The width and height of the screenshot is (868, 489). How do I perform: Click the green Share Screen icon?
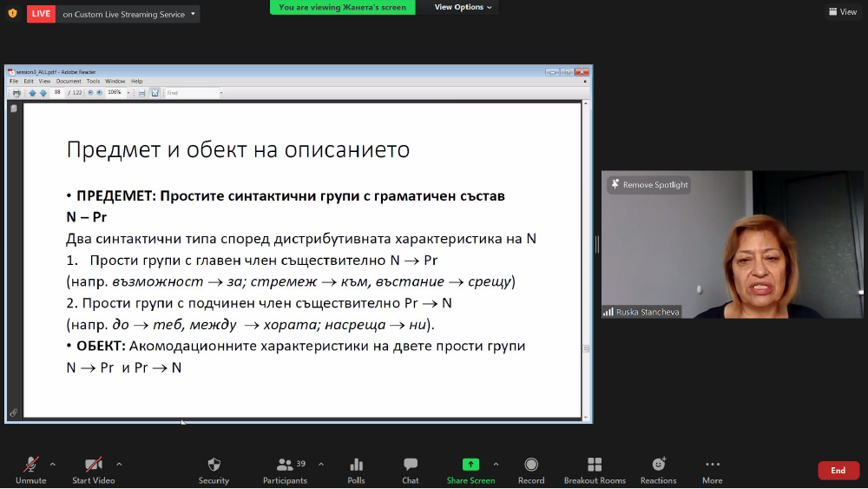(x=470, y=465)
